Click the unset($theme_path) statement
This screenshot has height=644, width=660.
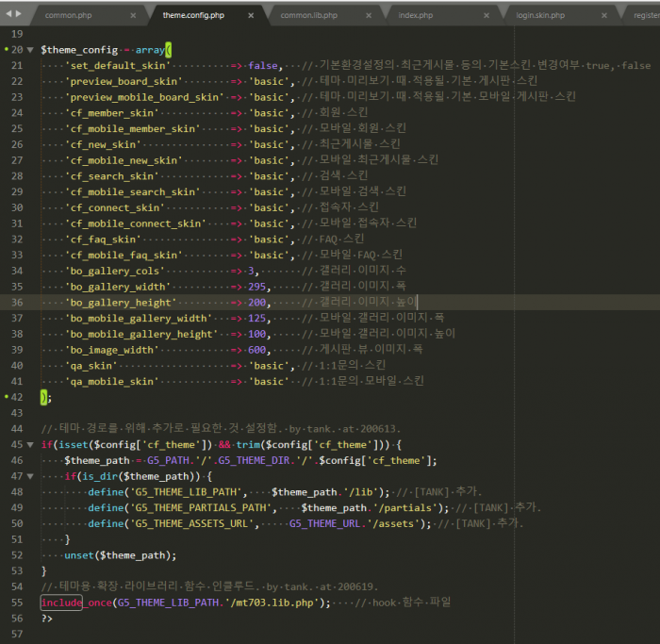[x=120, y=554]
